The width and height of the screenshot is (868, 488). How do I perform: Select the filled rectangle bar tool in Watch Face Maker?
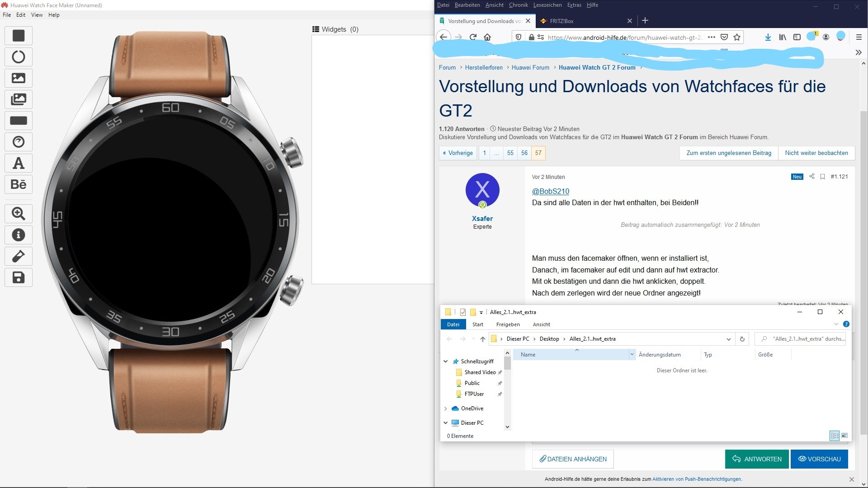pyautogui.click(x=19, y=121)
